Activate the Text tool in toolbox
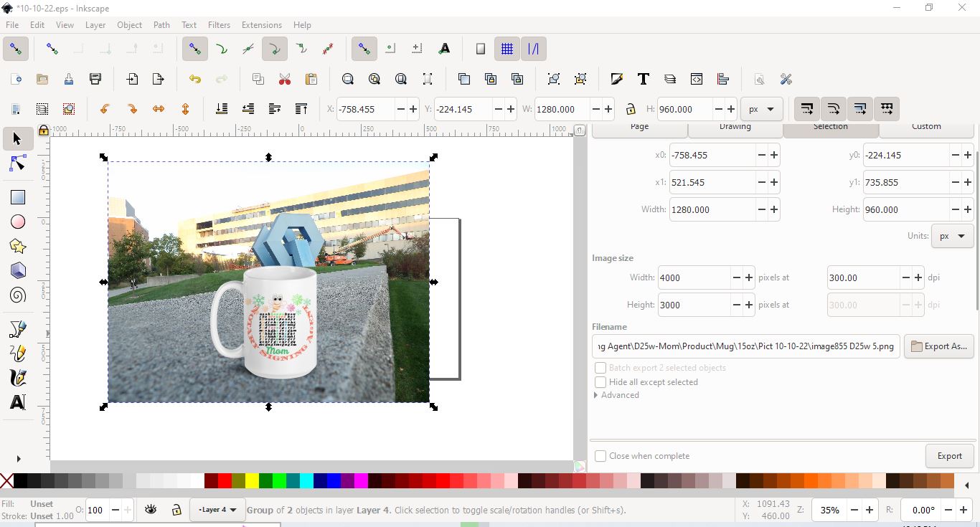The width and height of the screenshot is (980, 527). (17, 402)
